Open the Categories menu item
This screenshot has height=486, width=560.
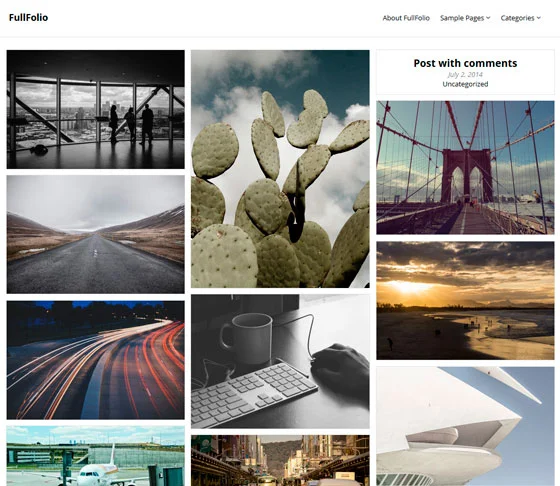tap(517, 18)
